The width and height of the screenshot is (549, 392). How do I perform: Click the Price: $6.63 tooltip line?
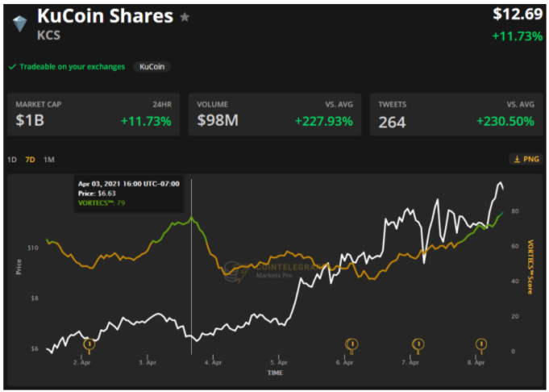pos(97,194)
